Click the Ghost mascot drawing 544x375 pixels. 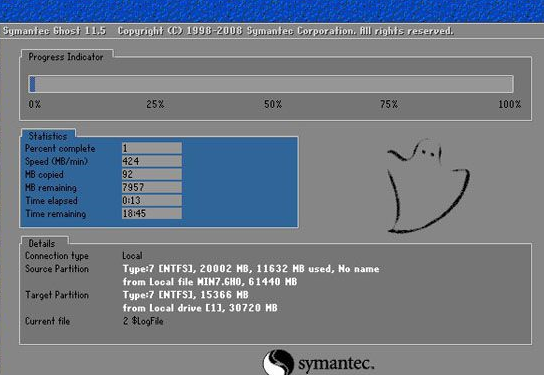(428, 186)
